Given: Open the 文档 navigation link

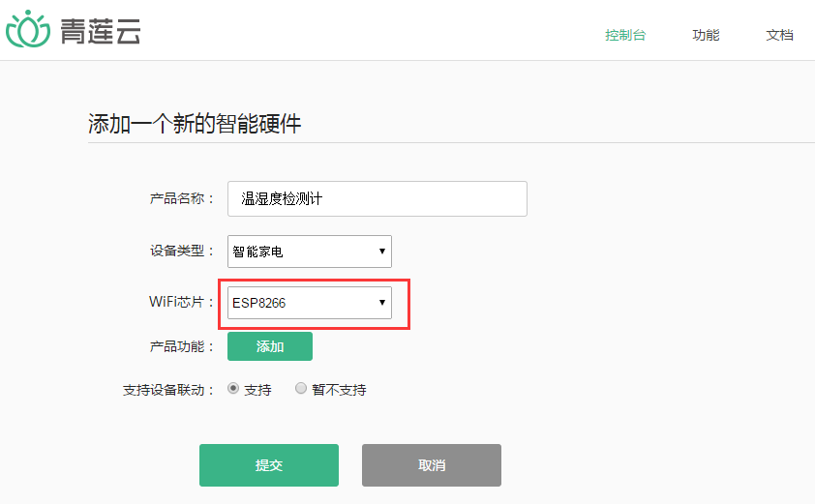Looking at the screenshot, I should pyautogui.click(x=779, y=36).
